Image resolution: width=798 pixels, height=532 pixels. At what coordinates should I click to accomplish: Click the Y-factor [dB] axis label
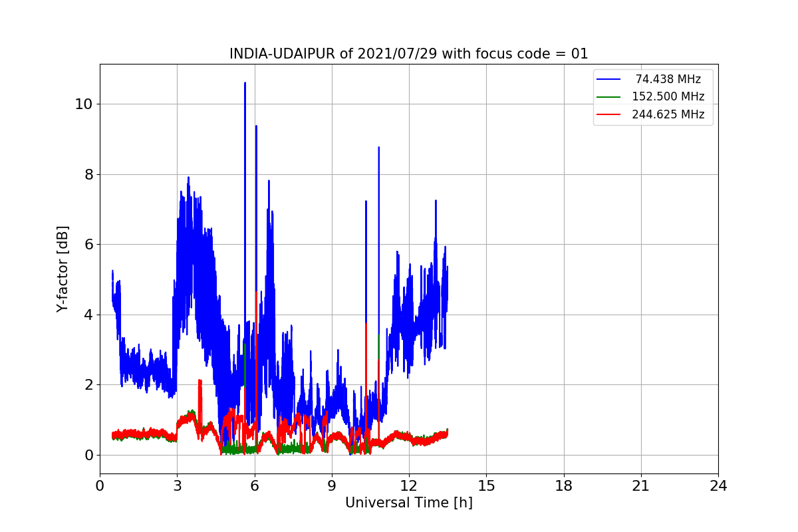(63, 269)
